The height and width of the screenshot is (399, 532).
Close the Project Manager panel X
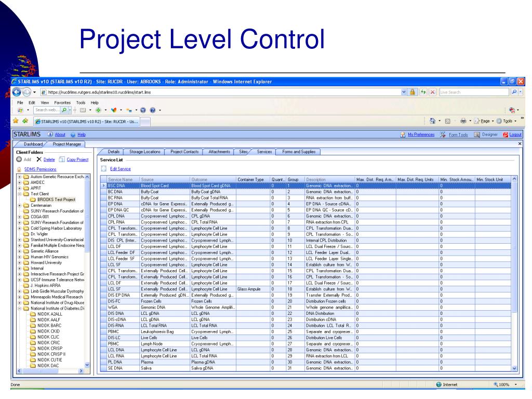pos(520,144)
